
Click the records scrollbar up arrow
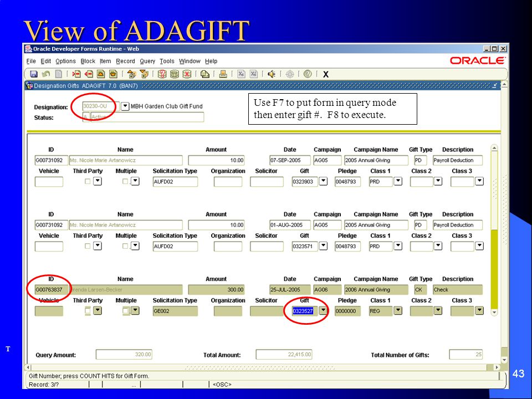(494, 149)
